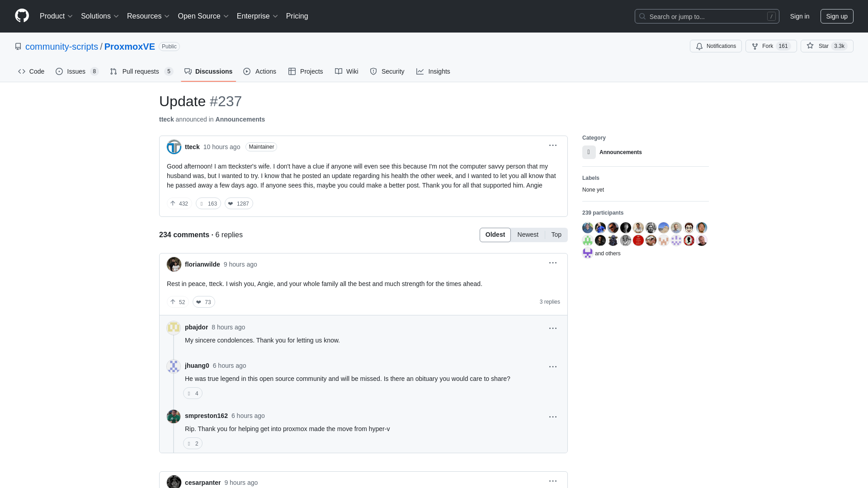Click pbajdor's avatar
The image size is (868, 488).
(x=174, y=328)
